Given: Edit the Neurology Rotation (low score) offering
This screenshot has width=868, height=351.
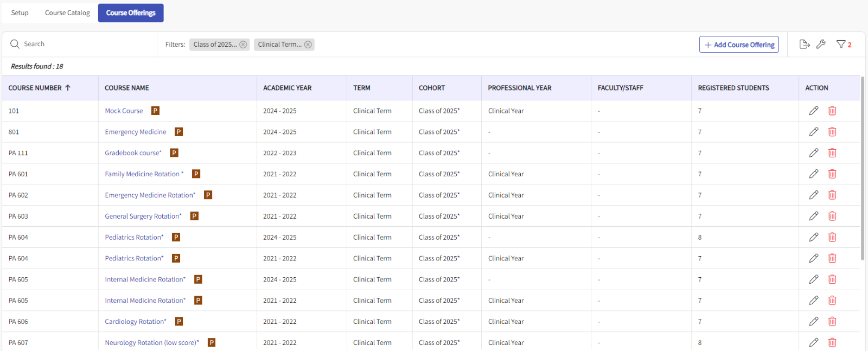Looking at the screenshot, I should (813, 342).
